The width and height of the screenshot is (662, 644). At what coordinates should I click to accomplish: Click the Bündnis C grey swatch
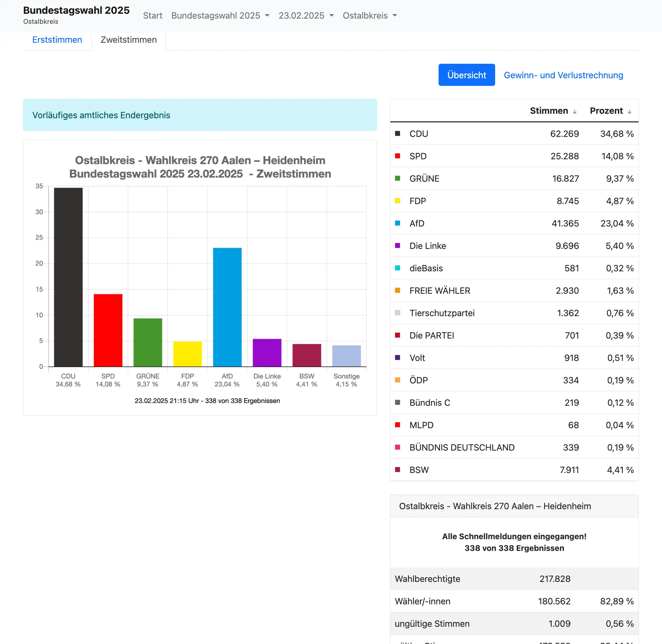398,402
